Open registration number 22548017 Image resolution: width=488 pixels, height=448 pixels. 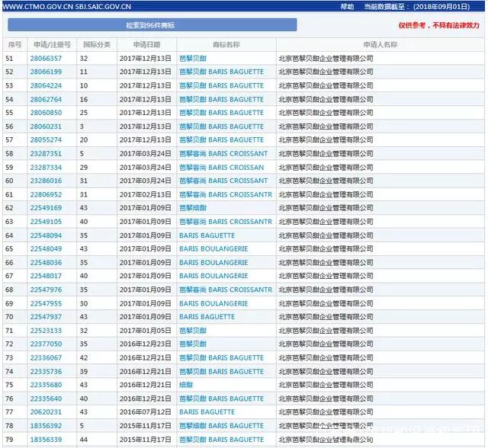46,276
